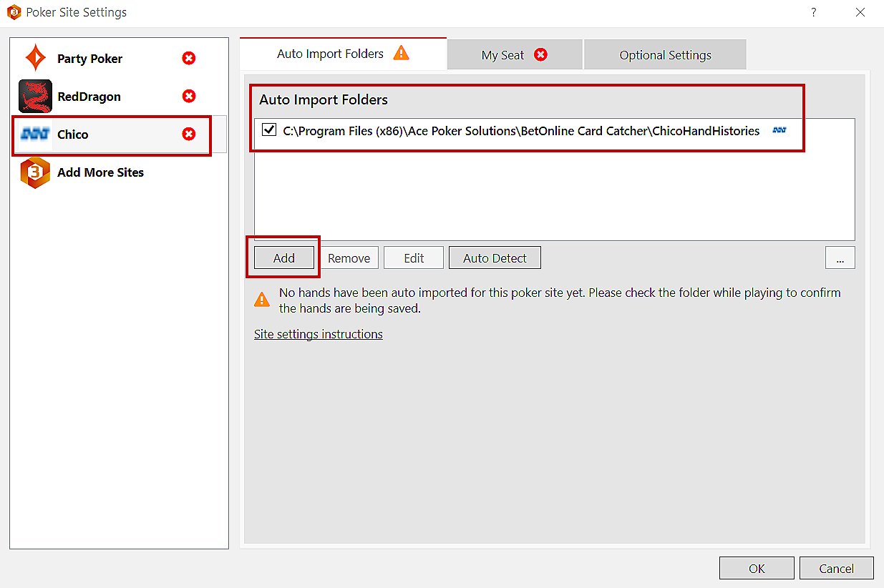Click red error icon beside RedDragon

189,97
